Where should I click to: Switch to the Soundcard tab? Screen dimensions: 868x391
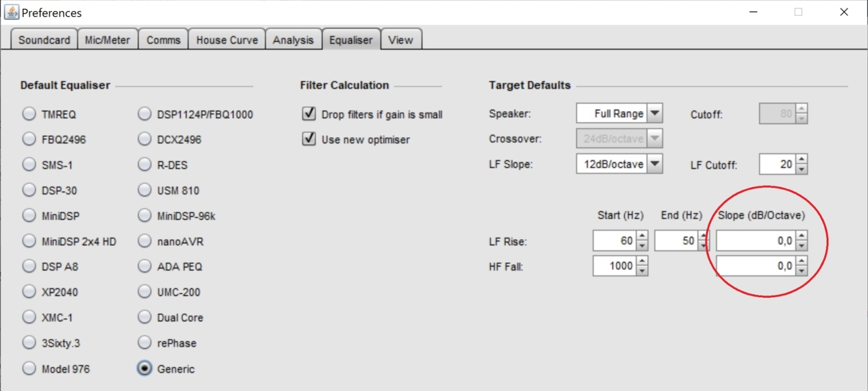44,40
